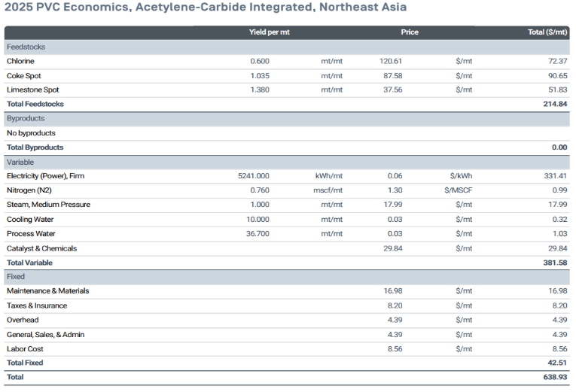Select the Limestone Spot row label
Image resolution: width=576 pixels, height=392 pixels.
tap(32, 90)
